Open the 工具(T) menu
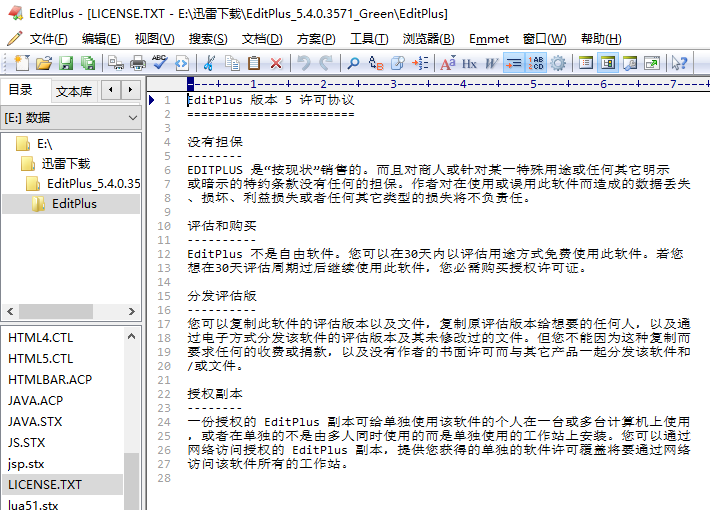This screenshot has height=510, width=710. coord(369,39)
